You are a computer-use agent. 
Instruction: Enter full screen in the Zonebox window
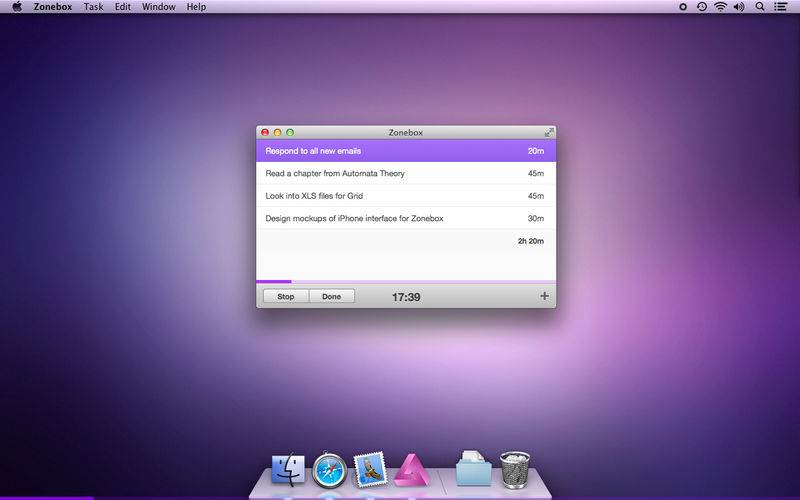point(549,132)
